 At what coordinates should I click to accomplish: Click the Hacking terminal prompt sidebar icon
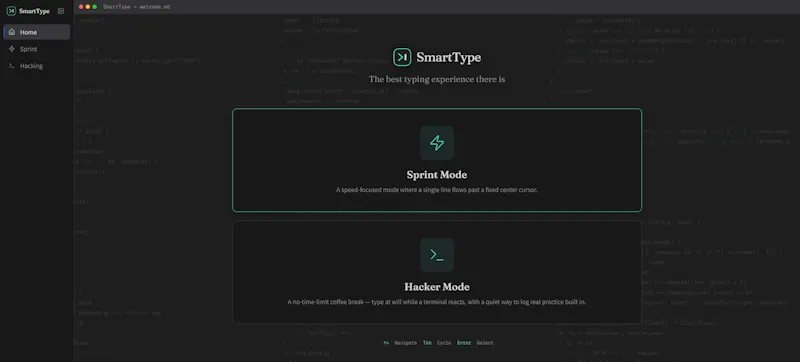[x=12, y=66]
